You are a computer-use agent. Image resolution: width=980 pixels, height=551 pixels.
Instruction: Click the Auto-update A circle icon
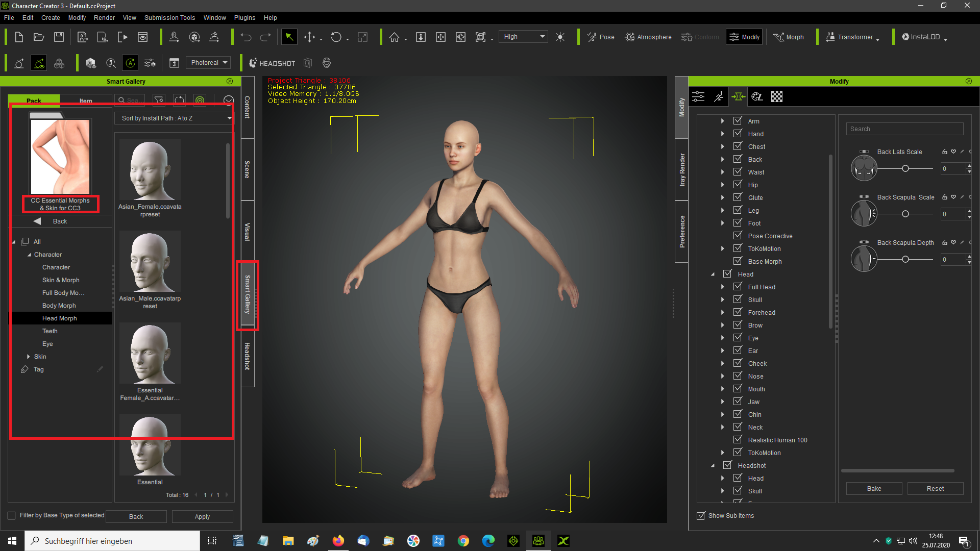[x=131, y=63]
